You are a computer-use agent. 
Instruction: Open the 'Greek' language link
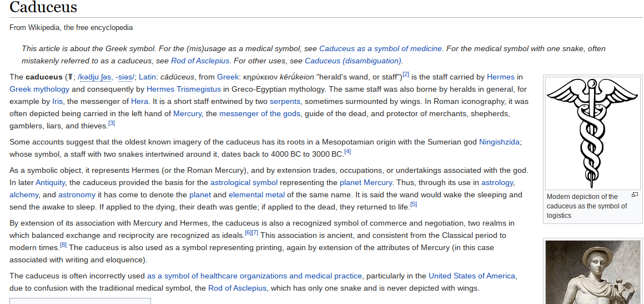(x=228, y=77)
